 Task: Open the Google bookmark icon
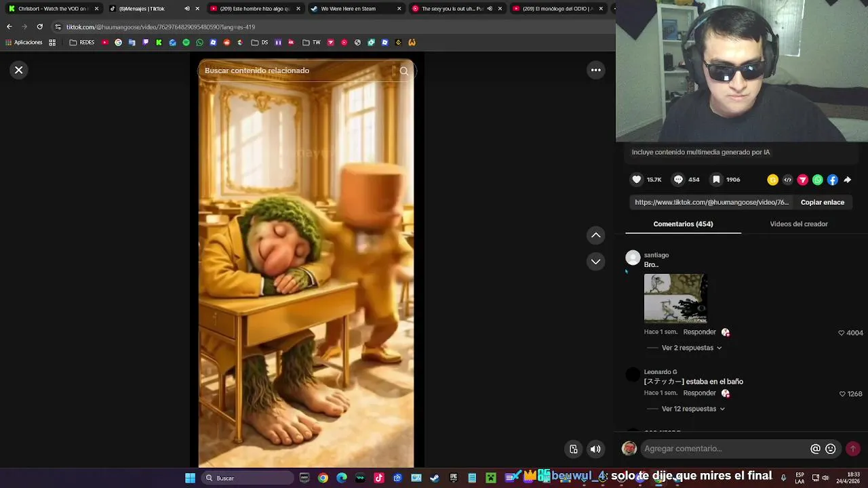coord(118,42)
